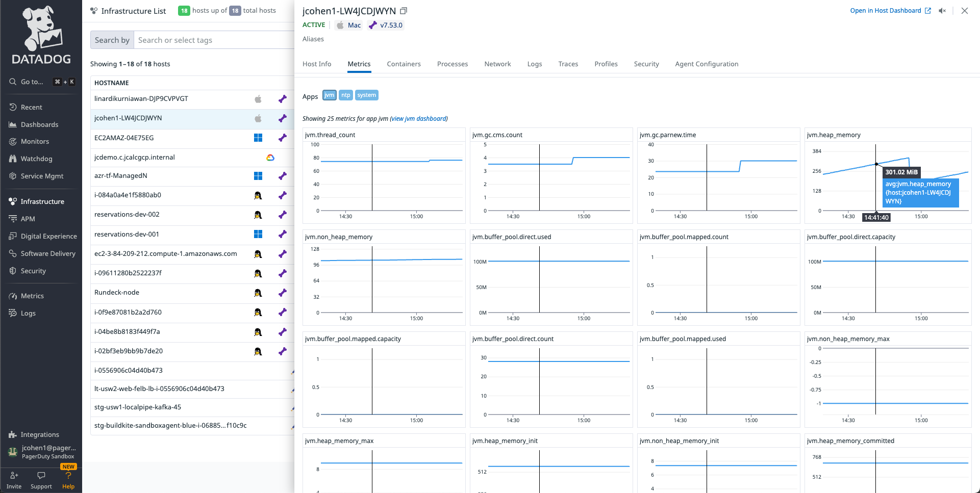The height and width of the screenshot is (493, 980).
Task: Click Search or select tags field
Action: pyautogui.click(x=214, y=40)
